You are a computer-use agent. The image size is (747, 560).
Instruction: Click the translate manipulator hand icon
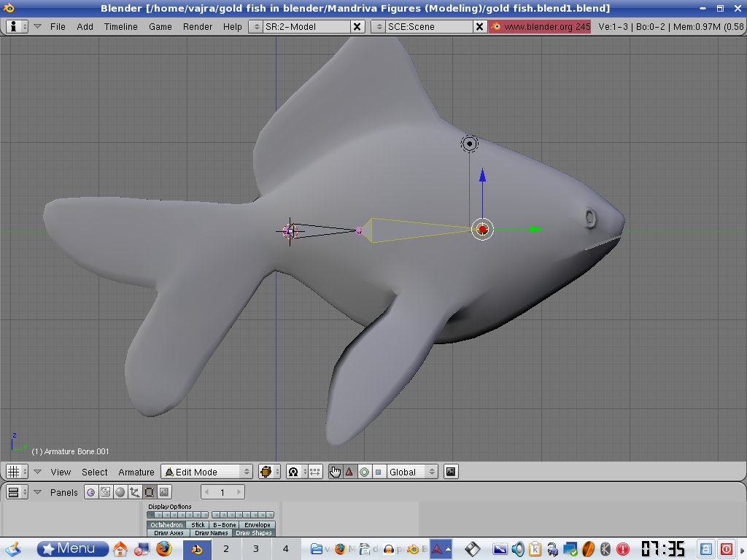coord(336,472)
